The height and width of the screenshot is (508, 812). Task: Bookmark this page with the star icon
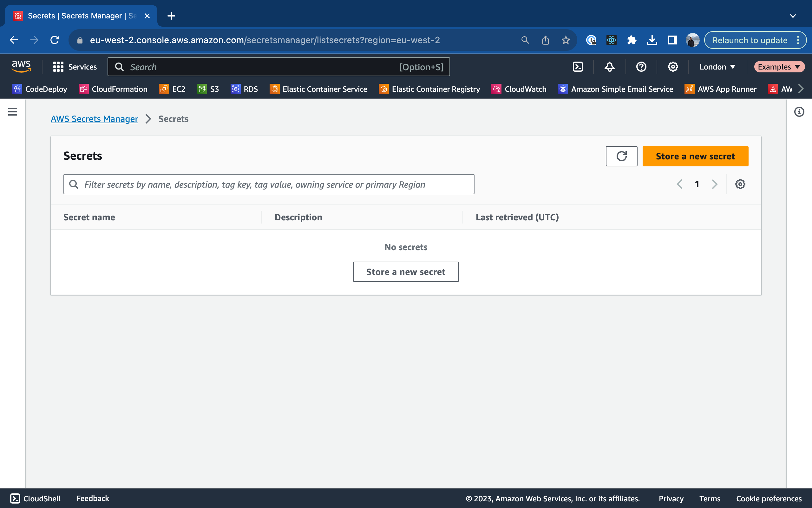566,40
